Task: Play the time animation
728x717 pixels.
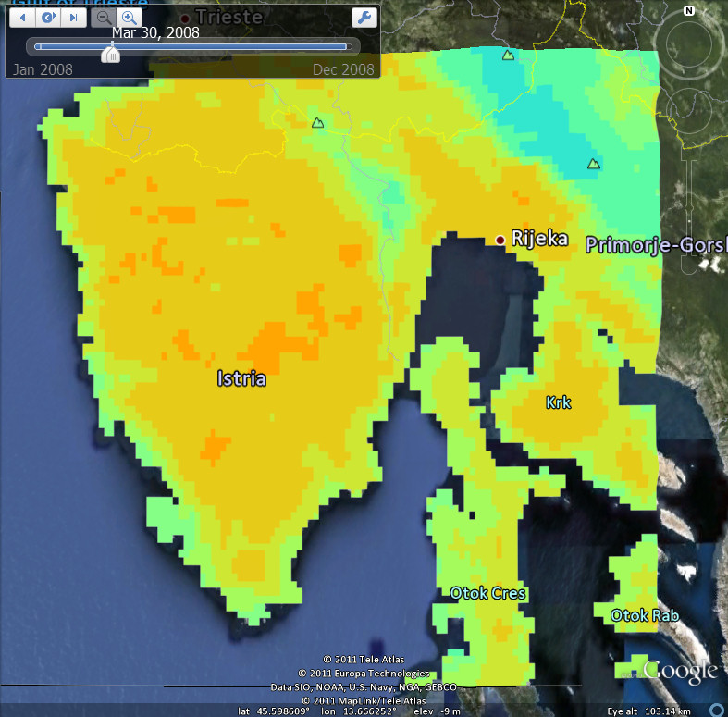Action: pyautogui.click(x=48, y=18)
